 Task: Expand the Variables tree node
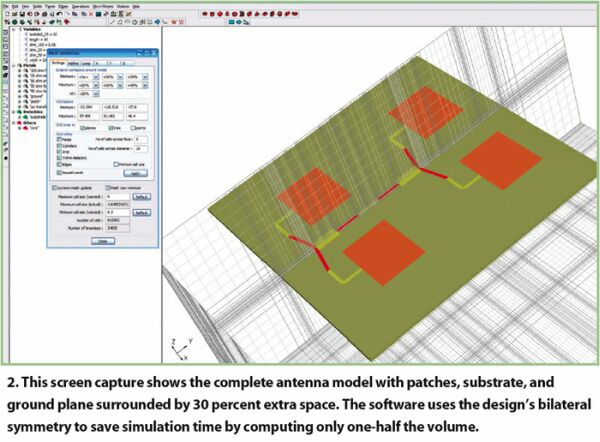(x=15, y=29)
